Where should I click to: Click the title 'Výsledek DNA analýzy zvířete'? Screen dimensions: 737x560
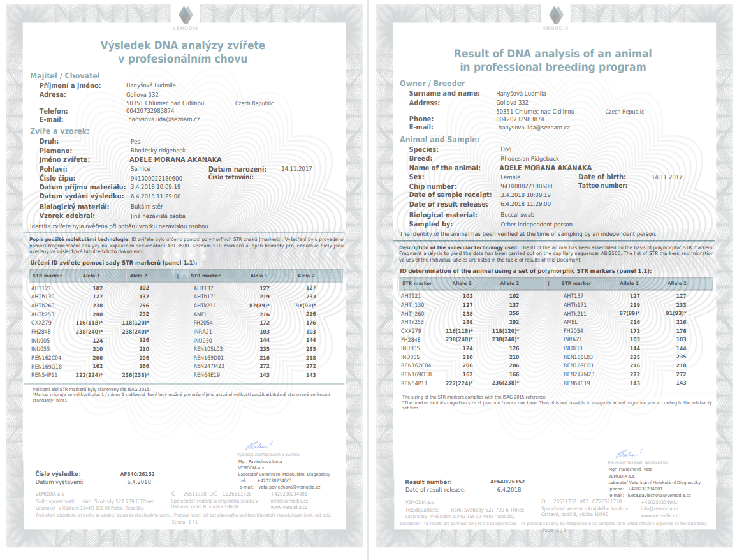coord(183,45)
